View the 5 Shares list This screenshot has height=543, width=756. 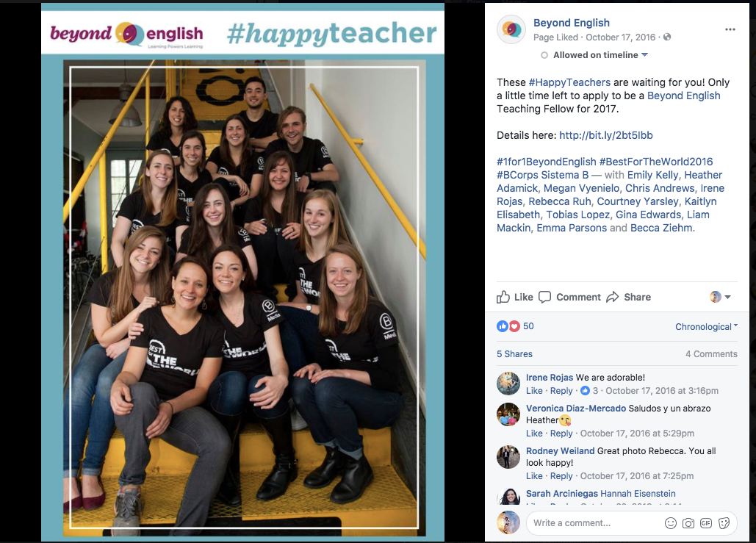514,354
